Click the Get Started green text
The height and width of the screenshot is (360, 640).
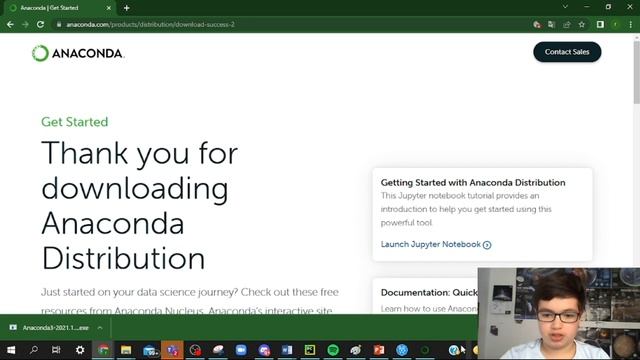pos(75,122)
